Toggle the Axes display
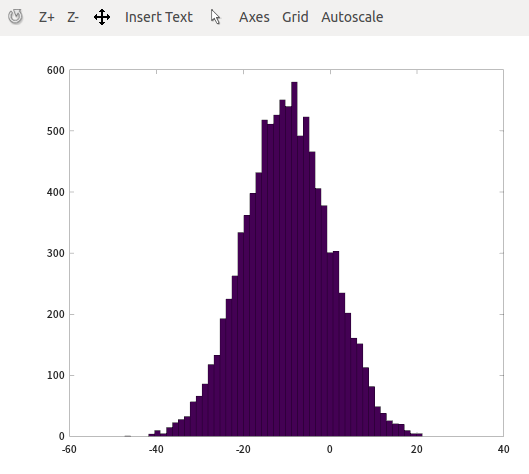 [254, 17]
